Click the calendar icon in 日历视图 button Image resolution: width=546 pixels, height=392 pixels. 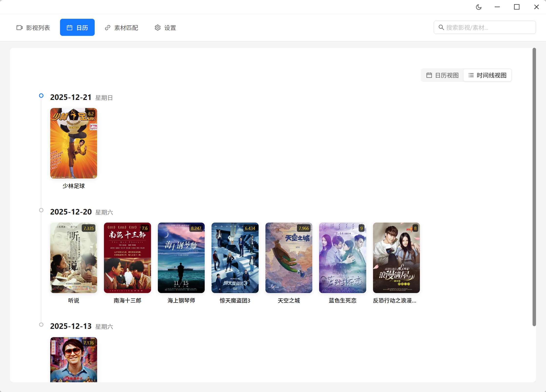pos(429,75)
